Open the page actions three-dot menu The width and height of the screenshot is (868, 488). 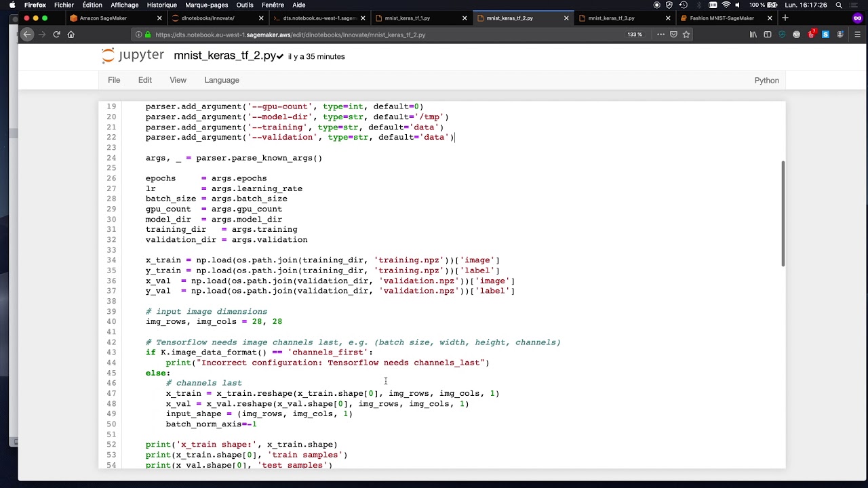coord(660,35)
